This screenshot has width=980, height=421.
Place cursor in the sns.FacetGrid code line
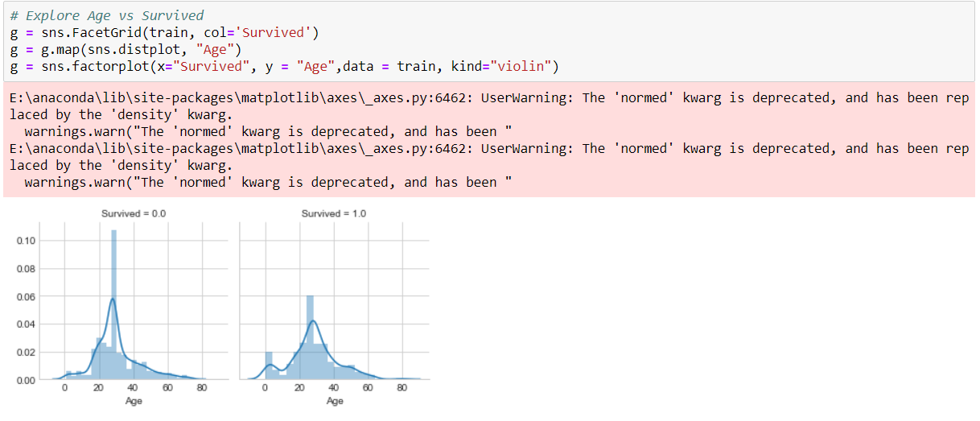(165, 32)
